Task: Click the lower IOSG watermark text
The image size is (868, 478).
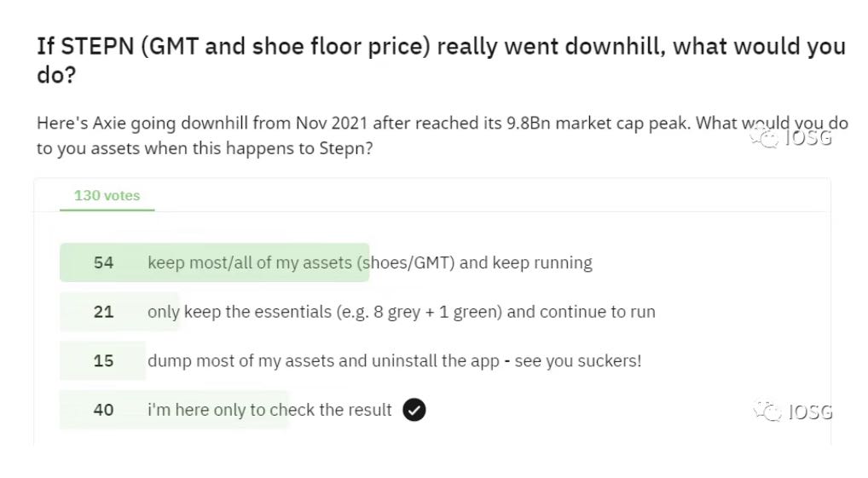Action: [810, 412]
